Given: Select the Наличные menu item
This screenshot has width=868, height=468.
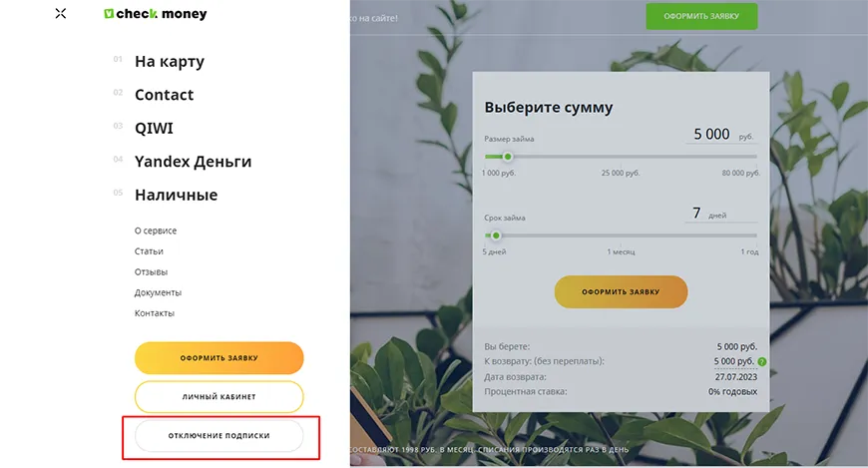Looking at the screenshot, I should coord(176,195).
